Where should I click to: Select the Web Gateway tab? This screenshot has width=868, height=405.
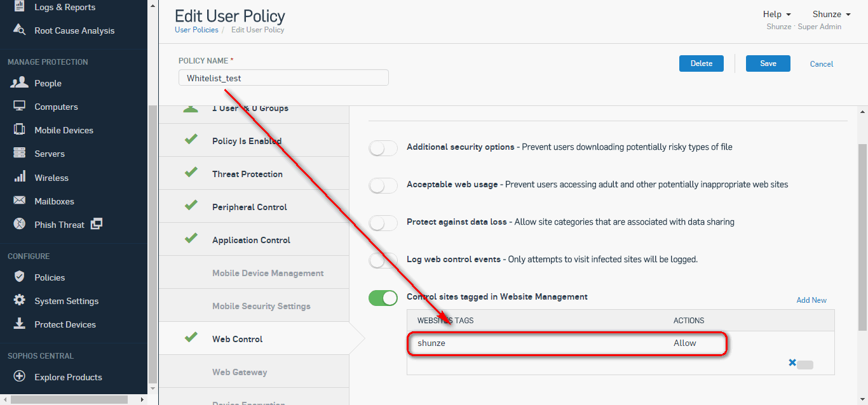(254, 371)
